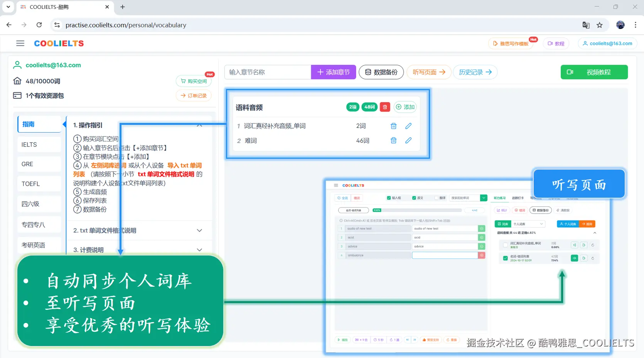Click the red trash button for 语料音频

tap(385, 107)
